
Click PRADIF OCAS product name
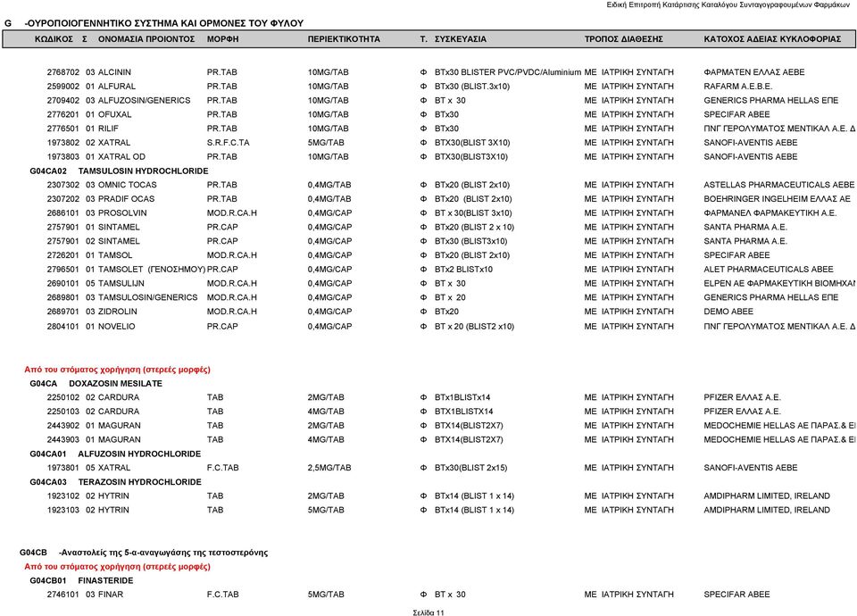pyautogui.click(x=126, y=199)
